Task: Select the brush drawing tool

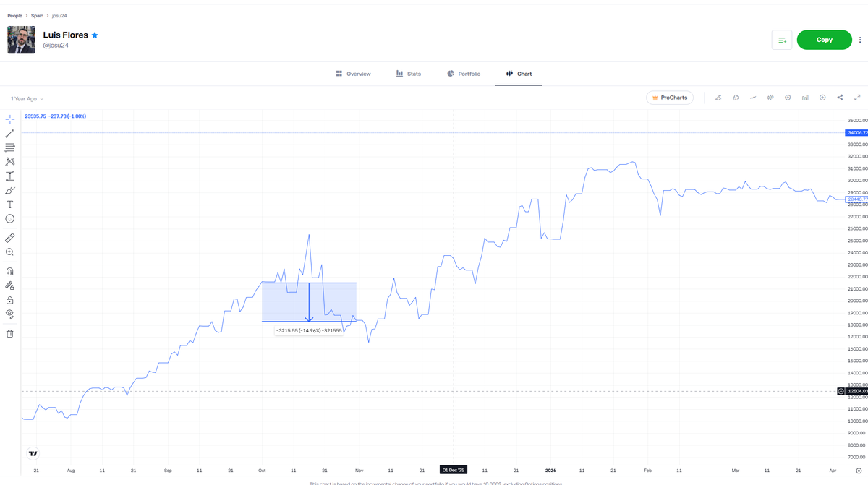Action: tap(10, 191)
